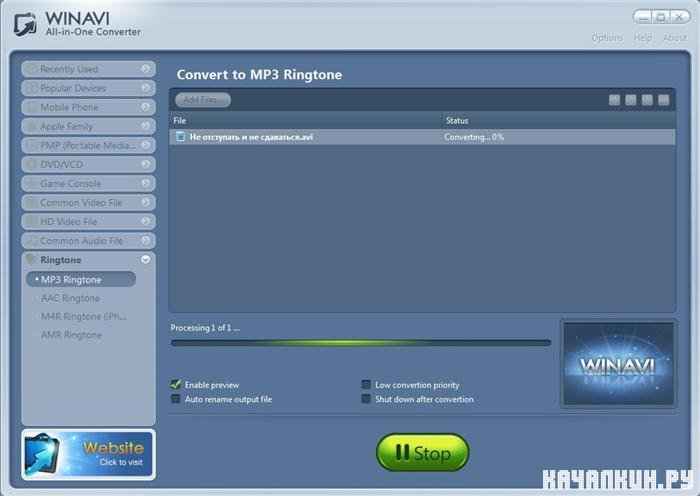Image resolution: width=700 pixels, height=496 pixels.
Task: Expand the Apple Family arrow
Action: point(146,126)
